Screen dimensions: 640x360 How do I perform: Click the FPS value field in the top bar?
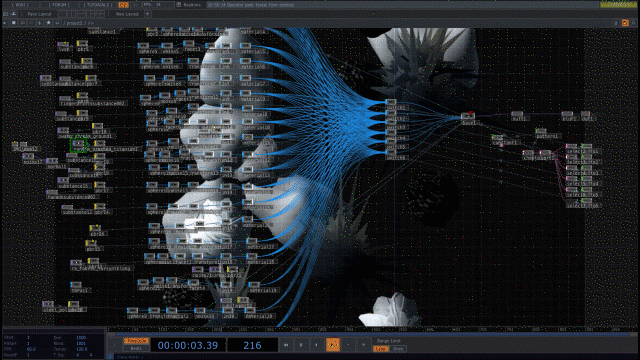[x=158, y=5]
